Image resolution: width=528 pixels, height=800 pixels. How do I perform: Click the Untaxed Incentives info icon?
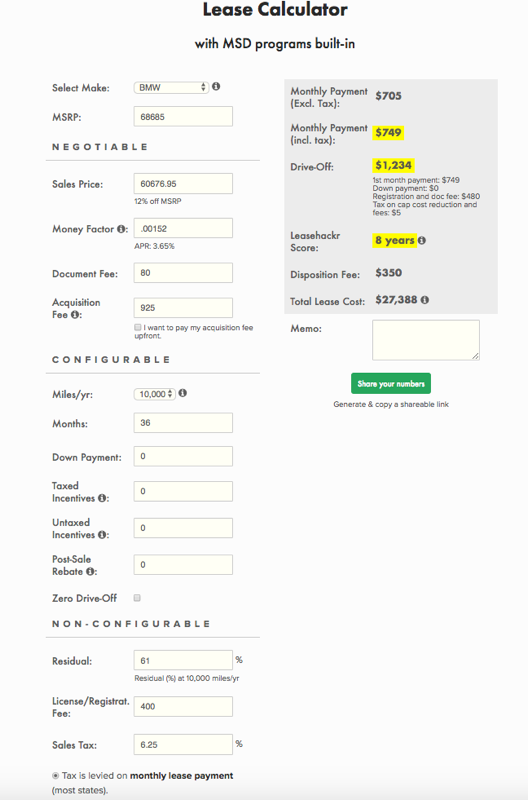[102, 535]
